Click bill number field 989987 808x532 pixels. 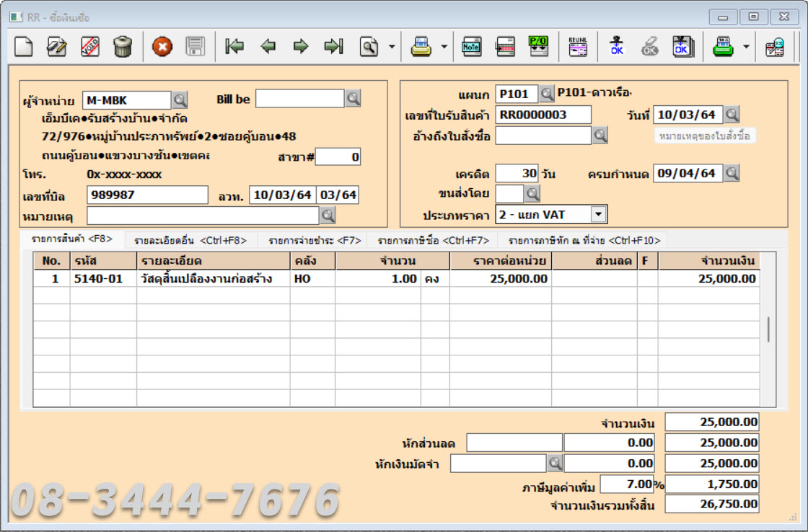(x=147, y=195)
